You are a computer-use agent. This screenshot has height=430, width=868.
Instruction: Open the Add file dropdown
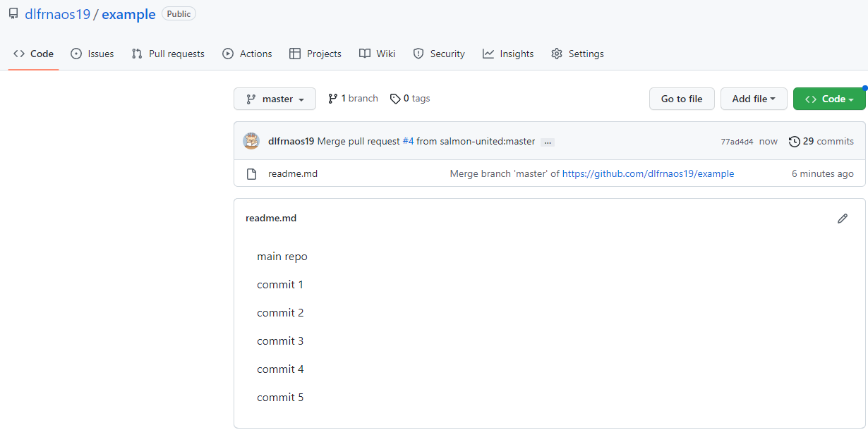click(x=754, y=99)
